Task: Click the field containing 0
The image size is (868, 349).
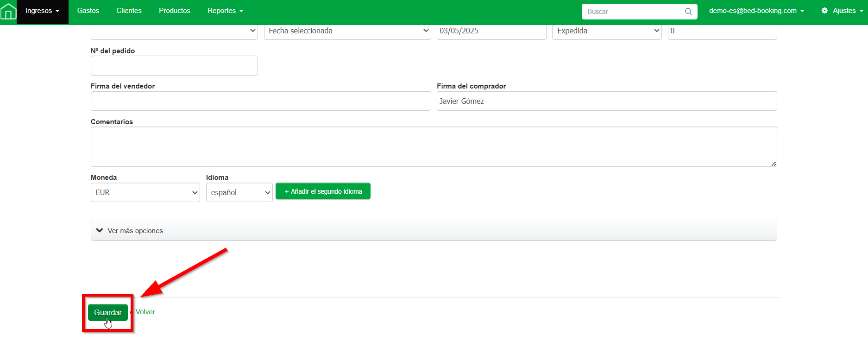Action: click(722, 31)
